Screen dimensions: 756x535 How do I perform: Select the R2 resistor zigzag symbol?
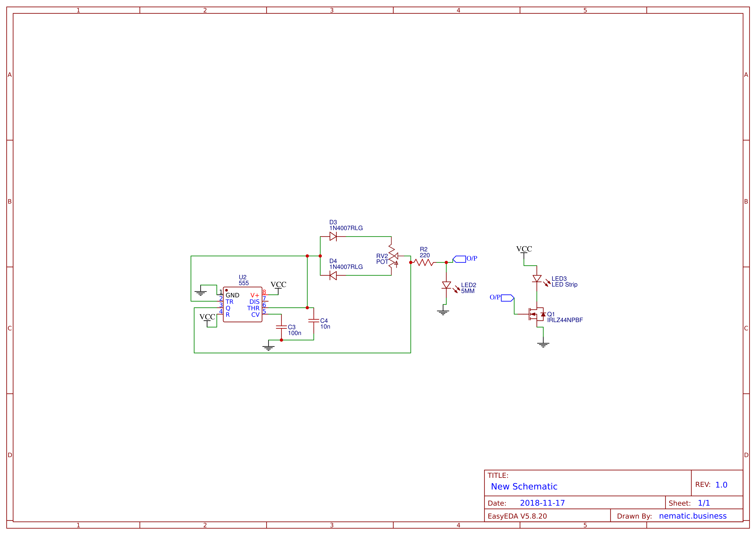[423, 262]
